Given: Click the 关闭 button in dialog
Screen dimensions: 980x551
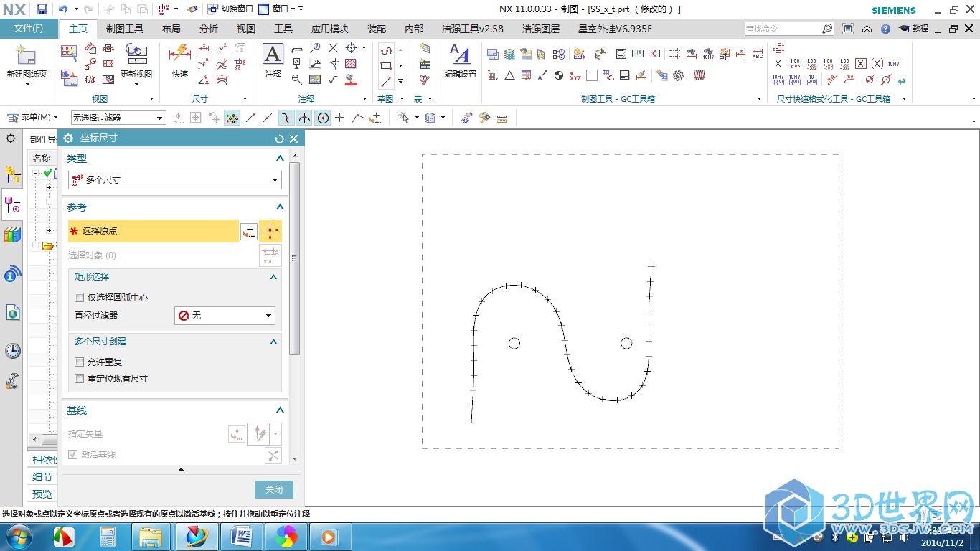Looking at the screenshot, I should point(274,489).
